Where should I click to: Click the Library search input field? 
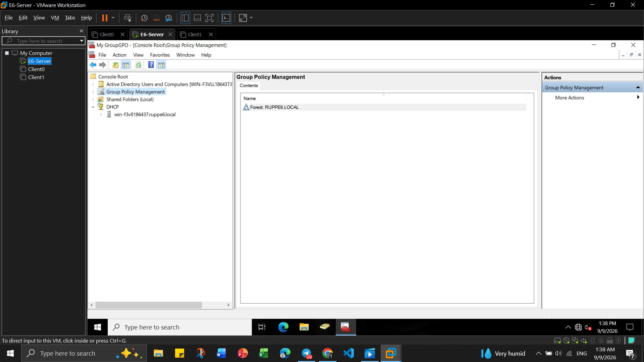coord(44,41)
